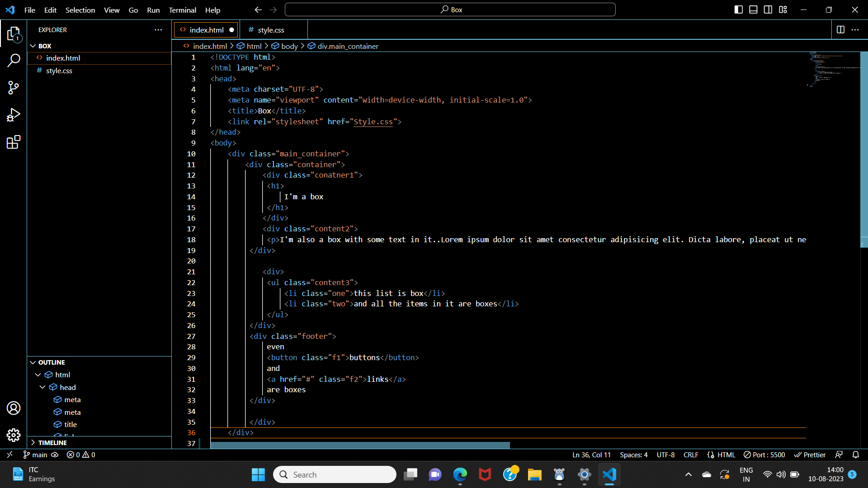Toggle the primary sidebar visibility
868x488 pixels.
coord(739,9)
